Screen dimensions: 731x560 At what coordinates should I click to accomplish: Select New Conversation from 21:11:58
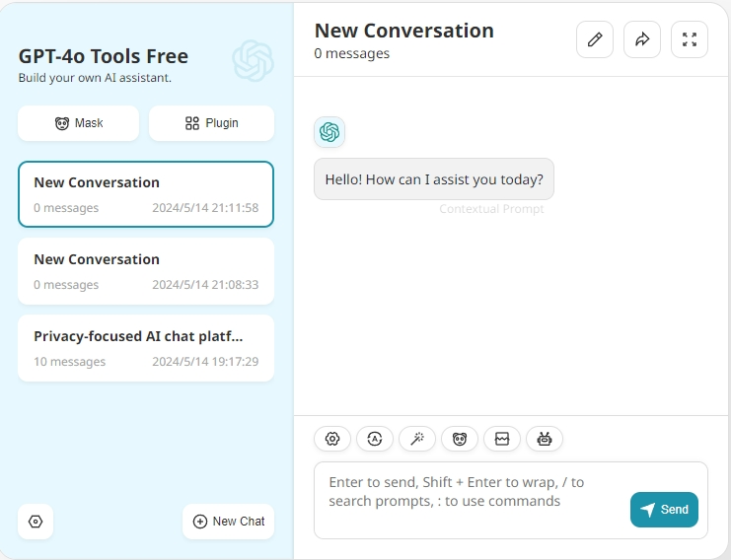tap(146, 194)
